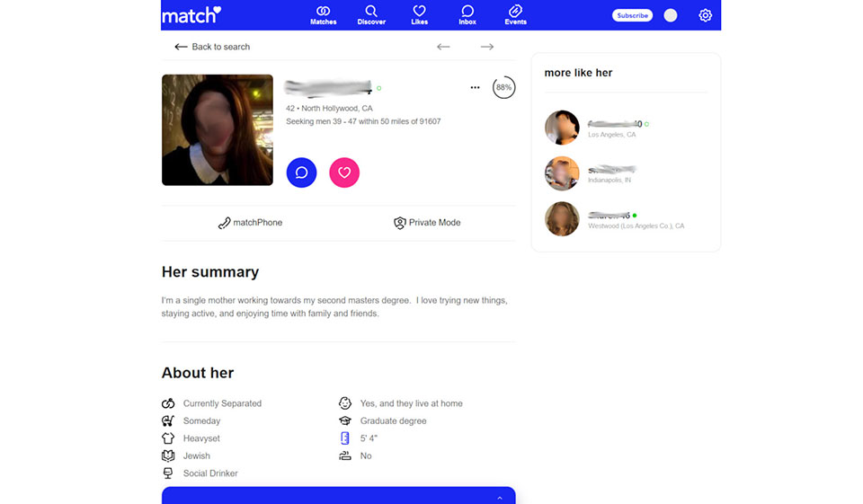Screen dimensions: 863x504
Task: Open the Events tab
Action: coord(515,15)
